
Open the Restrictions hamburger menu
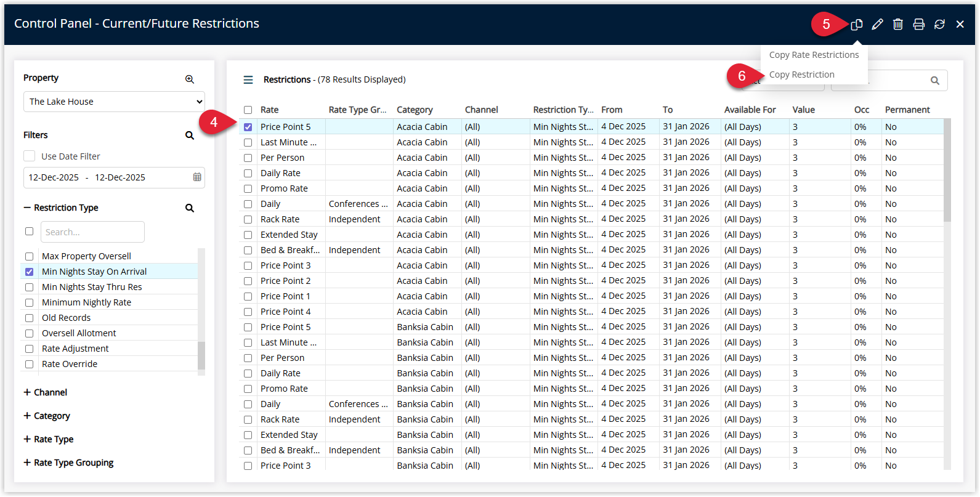tap(248, 79)
